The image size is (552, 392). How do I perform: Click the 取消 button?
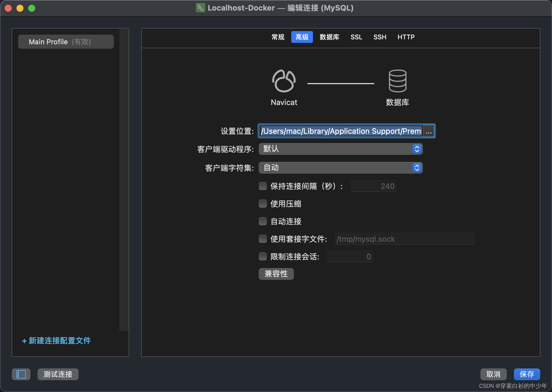tap(493, 374)
